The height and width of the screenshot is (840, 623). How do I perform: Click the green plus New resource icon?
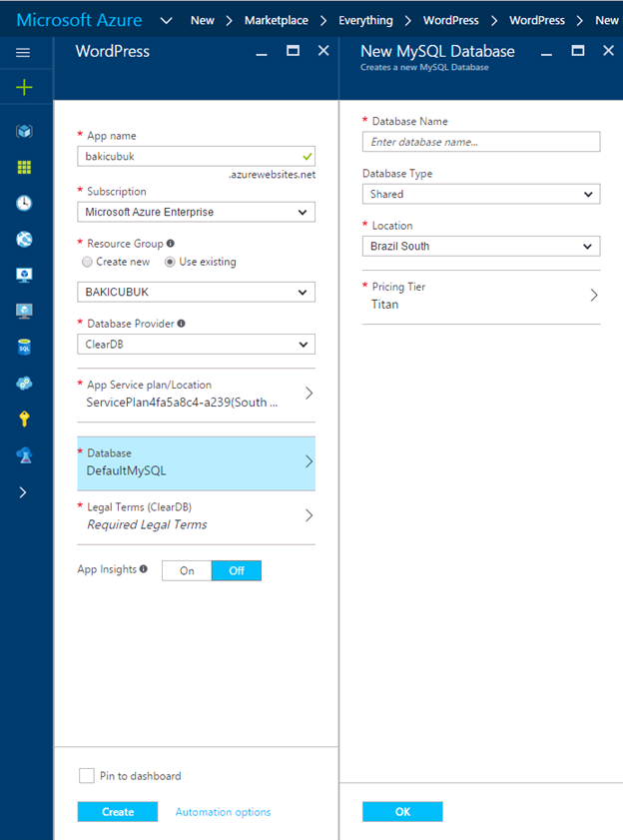24,87
